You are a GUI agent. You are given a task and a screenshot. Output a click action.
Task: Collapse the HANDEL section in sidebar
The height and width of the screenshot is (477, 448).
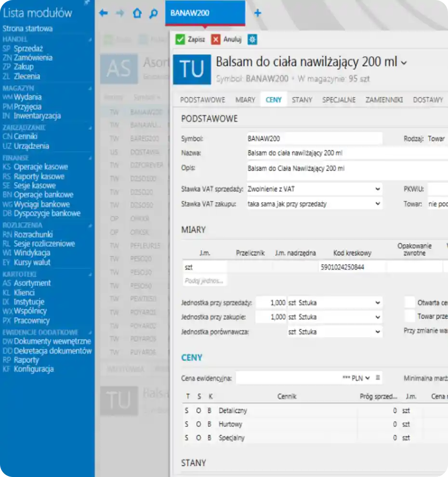point(90,40)
